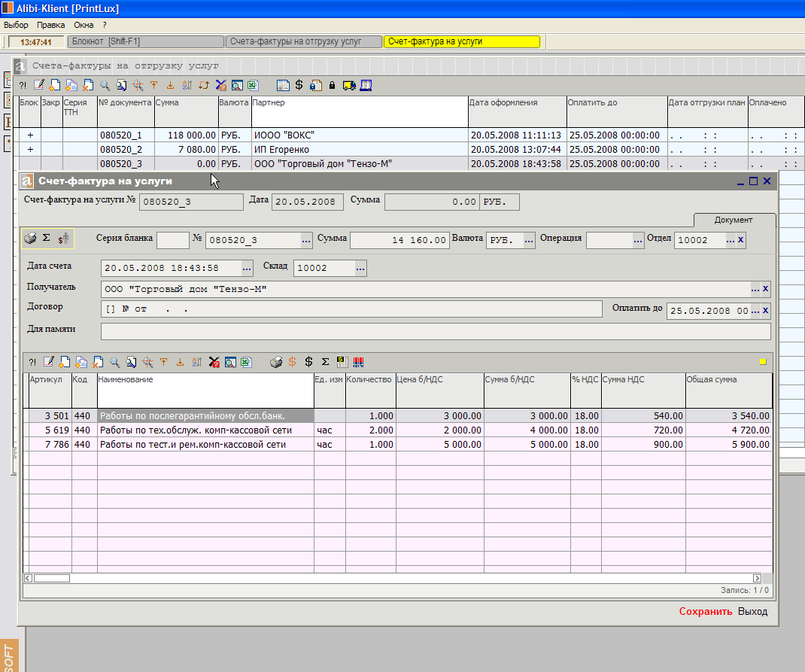Click edit row icon in invoice items toolbar
The image size is (805, 672).
(x=48, y=362)
